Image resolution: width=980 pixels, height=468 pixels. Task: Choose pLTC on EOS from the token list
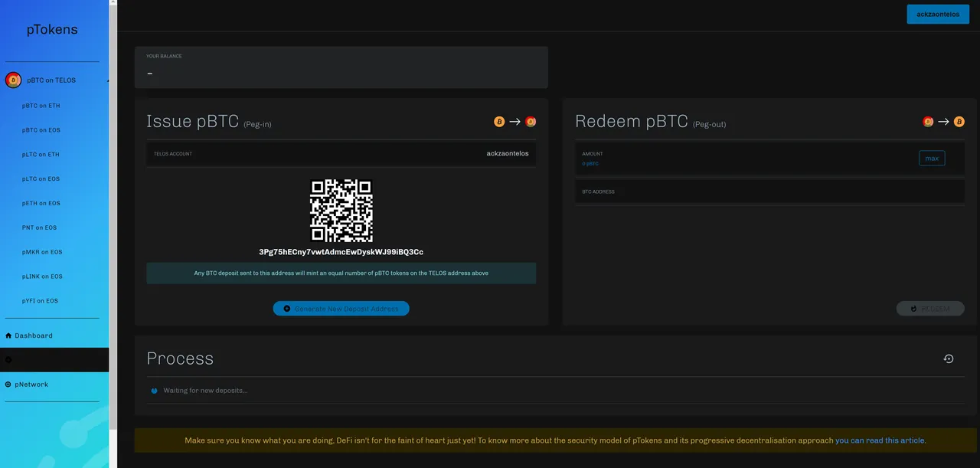(41, 179)
